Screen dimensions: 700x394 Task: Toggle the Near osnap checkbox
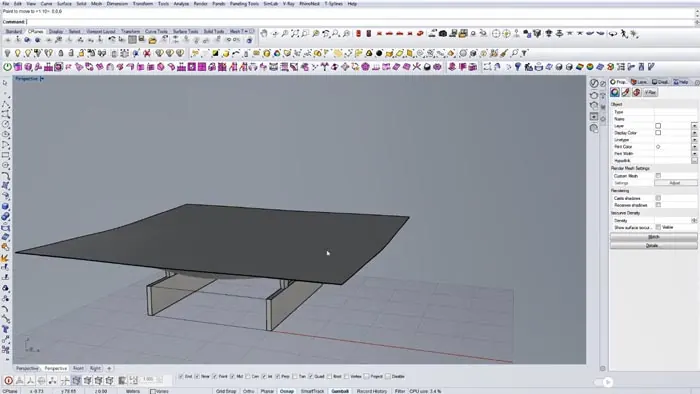click(x=197, y=377)
